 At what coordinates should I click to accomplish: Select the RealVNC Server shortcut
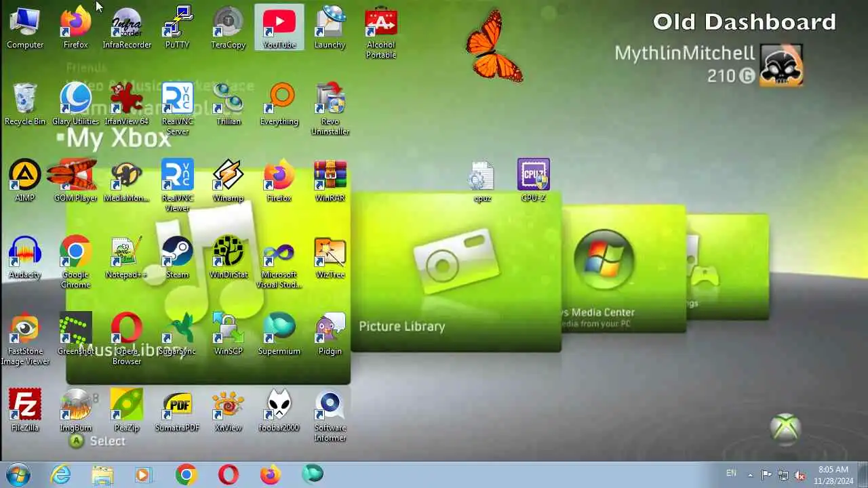pyautogui.click(x=178, y=109)
